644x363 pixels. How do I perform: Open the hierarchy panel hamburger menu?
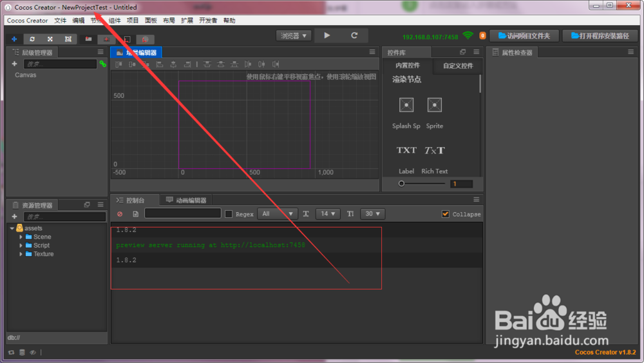(x=100, y=52)
